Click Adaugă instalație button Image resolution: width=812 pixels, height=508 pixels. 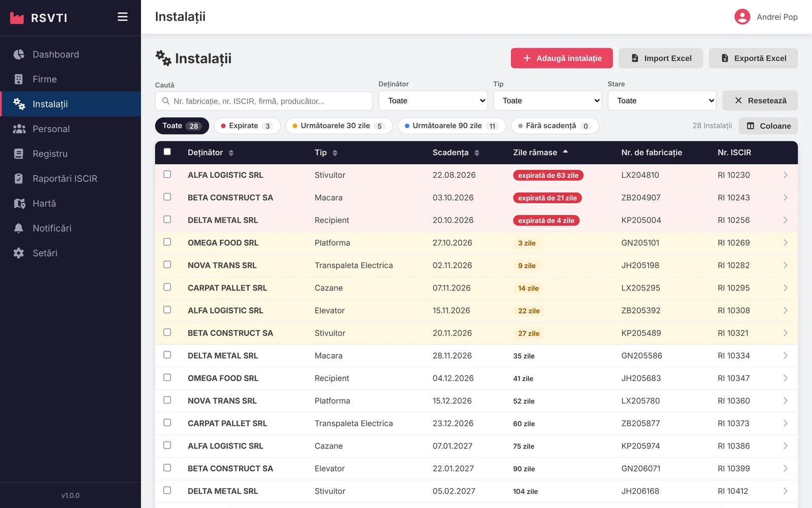click(x=562, y=58)
